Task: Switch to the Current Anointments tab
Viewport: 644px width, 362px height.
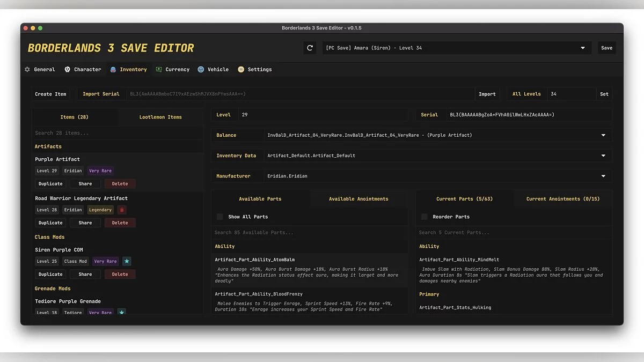Action: click(563, 198)
